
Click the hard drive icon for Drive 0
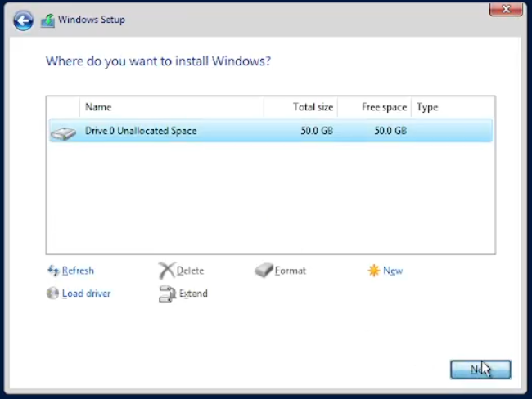[x=62, y=132]
